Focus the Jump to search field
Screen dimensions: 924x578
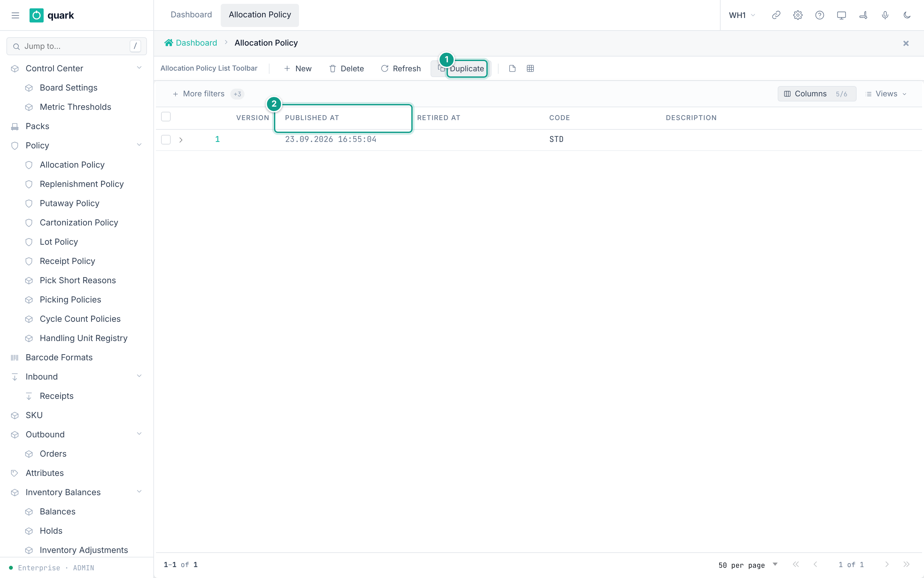76,46
